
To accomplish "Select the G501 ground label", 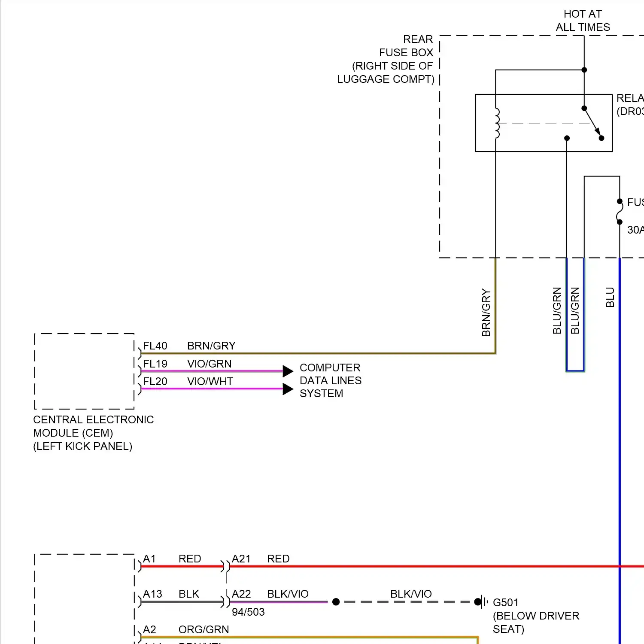I will pos(506,603).
